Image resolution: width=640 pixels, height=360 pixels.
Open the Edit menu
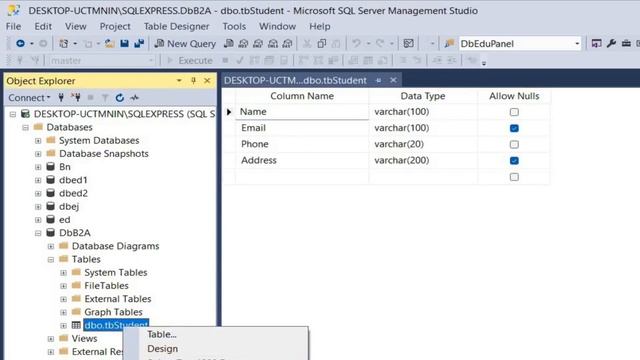(x=43, y=27)
